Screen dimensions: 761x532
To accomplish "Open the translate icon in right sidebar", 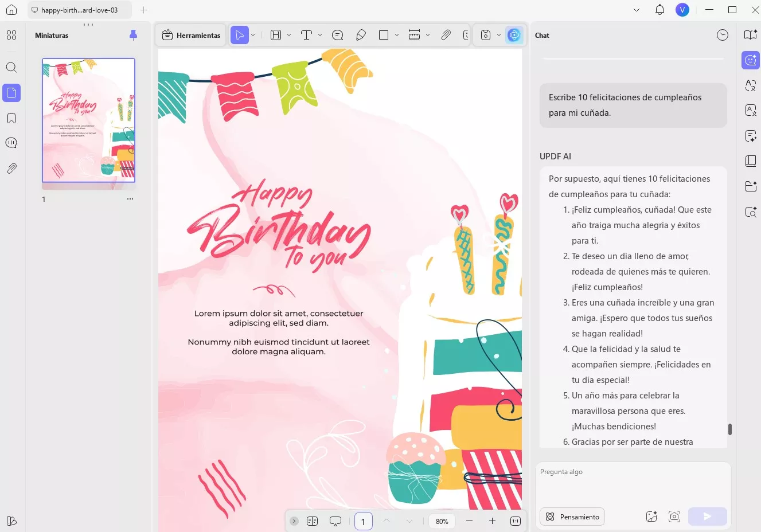I will pos(751,85).
